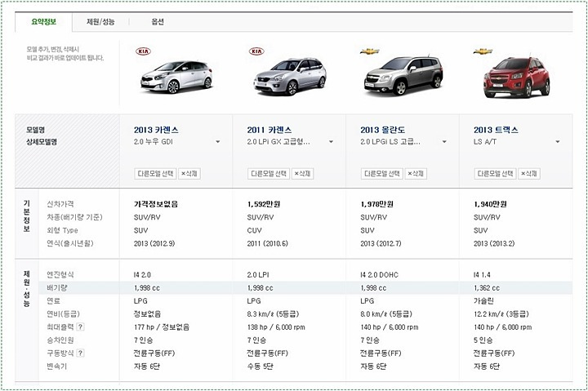588x391 pixels.
Task: Select the 1,940만원 price cell
Action: tap(490, 204)
